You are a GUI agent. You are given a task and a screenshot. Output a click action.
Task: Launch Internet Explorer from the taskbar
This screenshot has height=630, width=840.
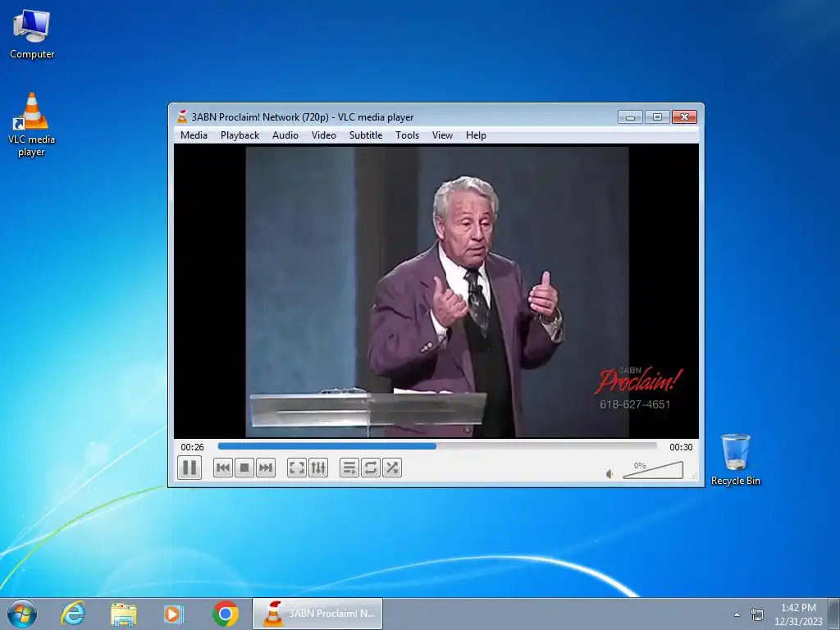73,614
